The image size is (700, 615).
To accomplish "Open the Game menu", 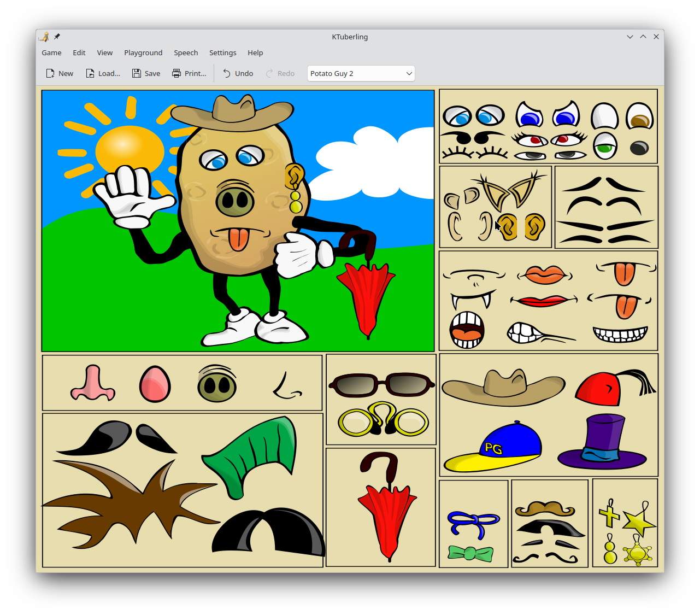I will tap(51, 52).
